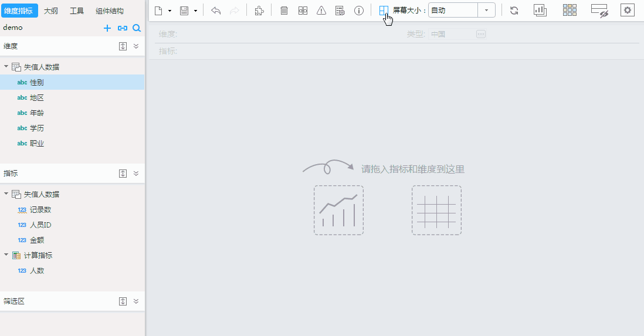Click the bar chart icon in toolbar
Image resolution: width=644 pixels, height=336 pixels.
pyautogui.click(x=540, y=10)
